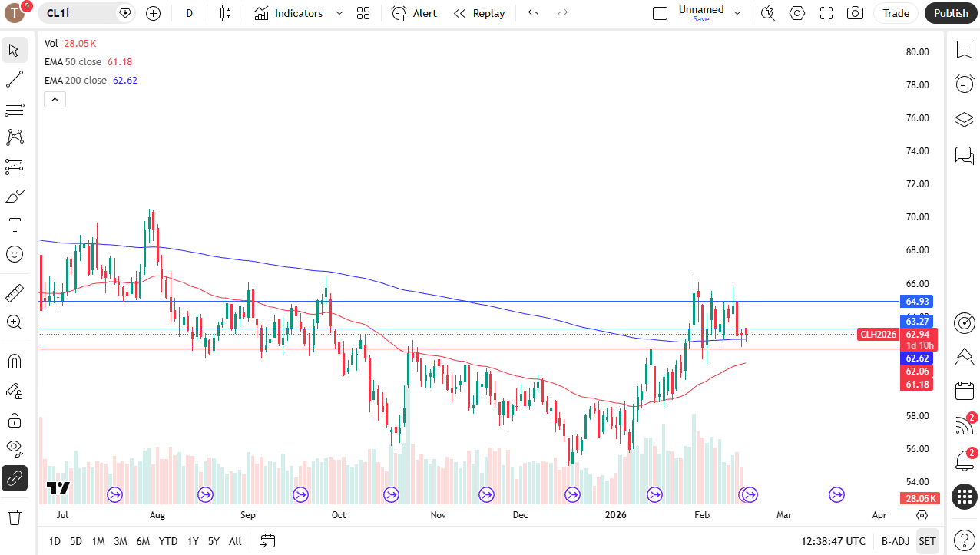Open the quick search icon
Screen dimensions: 980x555
coord(767,13)
